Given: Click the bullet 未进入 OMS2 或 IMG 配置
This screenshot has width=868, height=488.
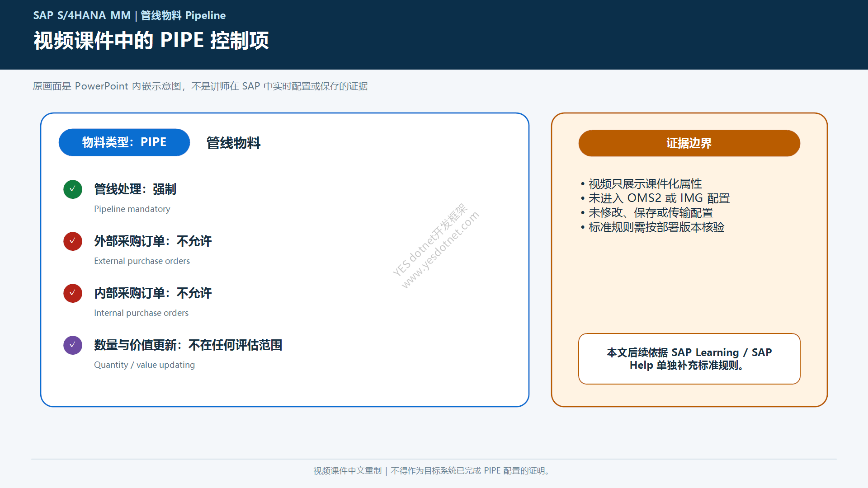Looking at the screenshot, I should [x=655, y=198].
